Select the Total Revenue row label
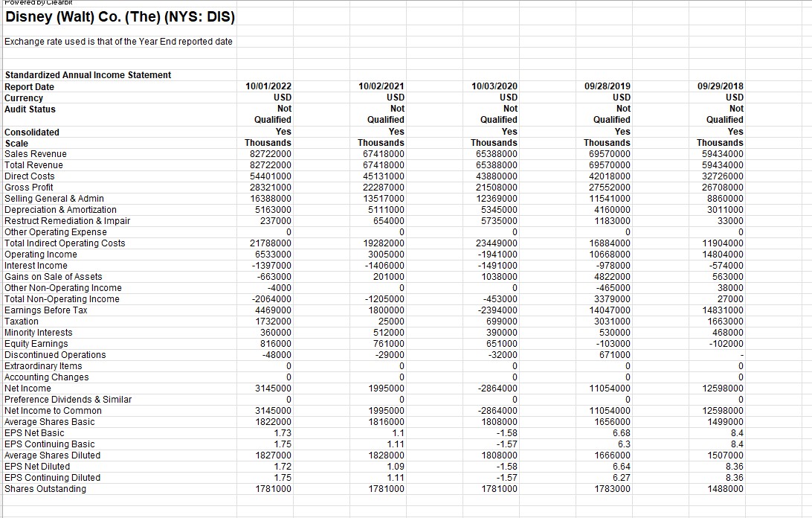812x518 pixels. pos(33,165)
